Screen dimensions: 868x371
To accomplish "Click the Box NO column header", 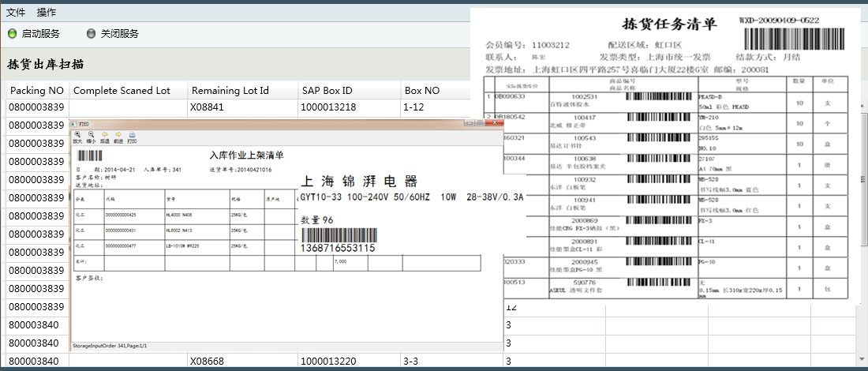I will (435, 90).
